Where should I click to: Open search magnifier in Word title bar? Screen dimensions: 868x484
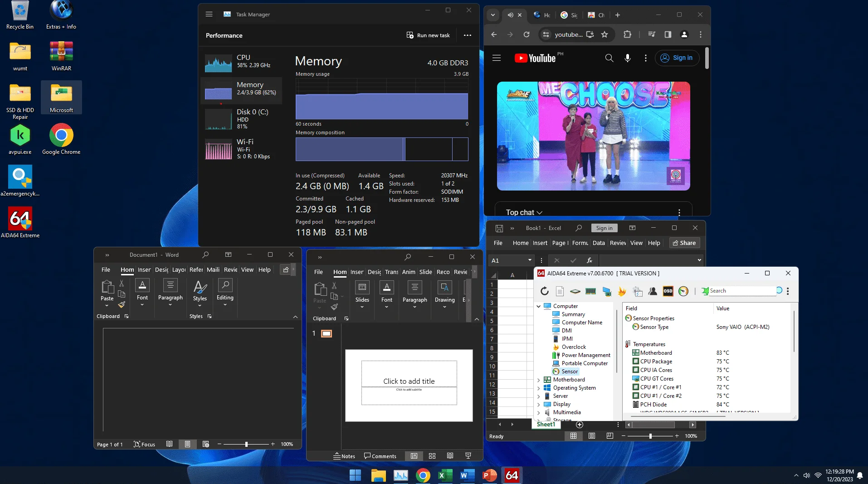205,255
